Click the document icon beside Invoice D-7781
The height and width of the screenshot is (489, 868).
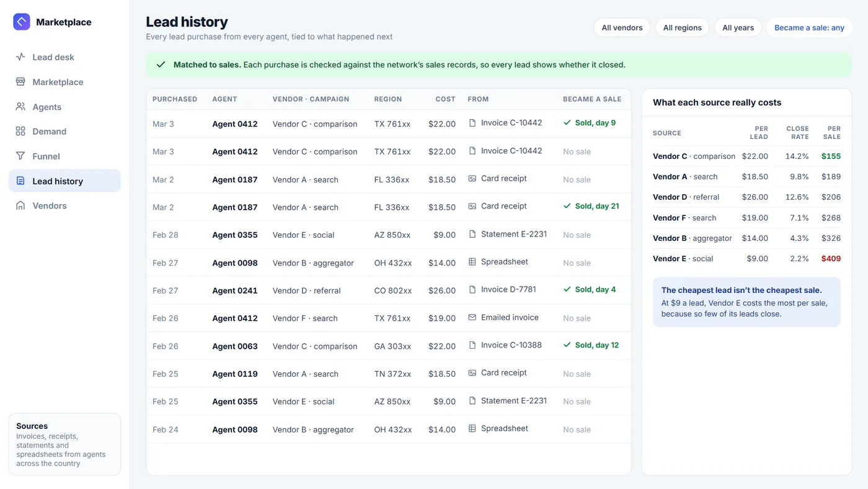(472, 289)
